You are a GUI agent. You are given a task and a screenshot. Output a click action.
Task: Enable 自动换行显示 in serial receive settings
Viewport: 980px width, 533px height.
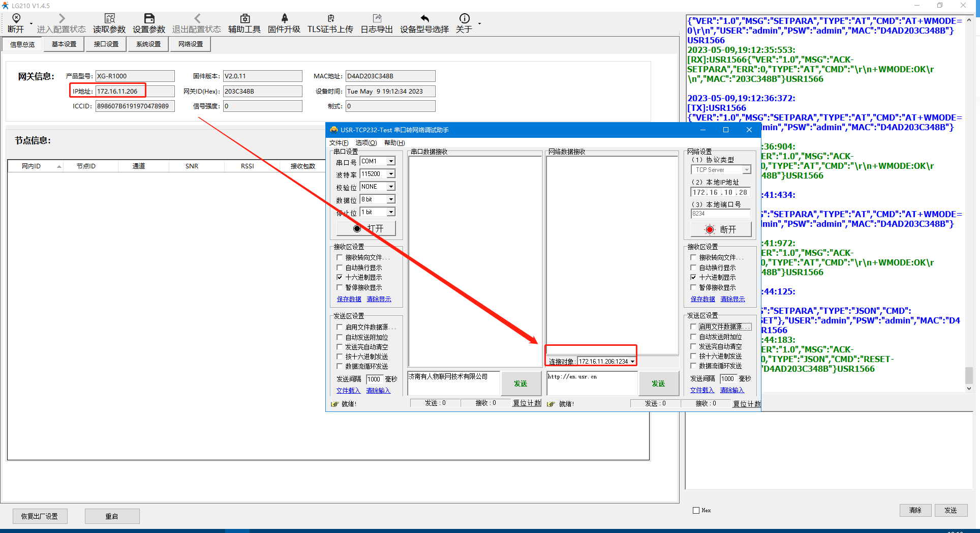tap(340, 268)
